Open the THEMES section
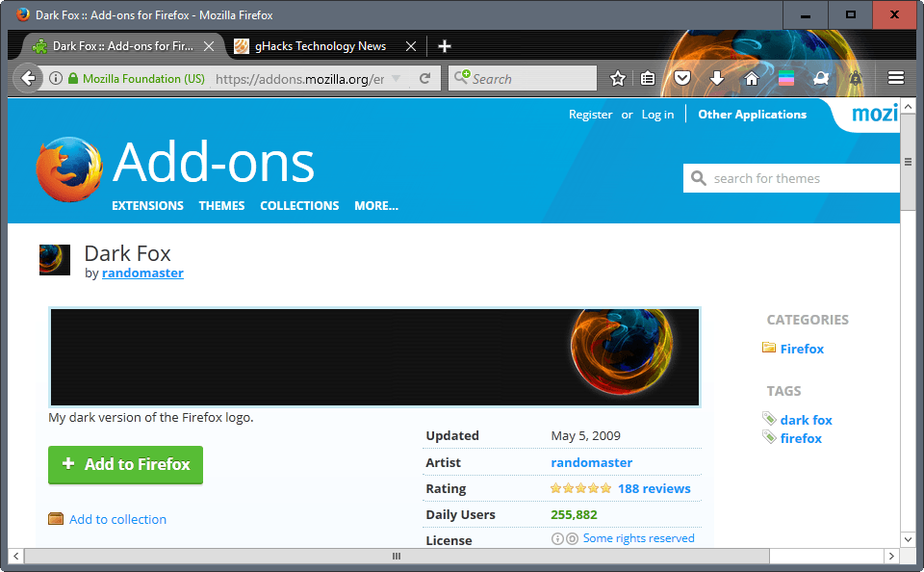 pyautogui.click(x=221, y=205)
